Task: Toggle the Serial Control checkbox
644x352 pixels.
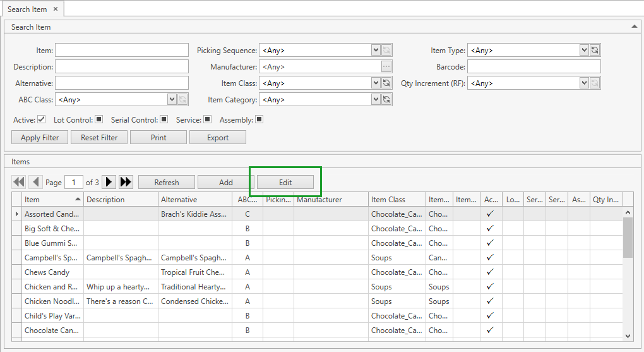Action: [x=164, y=119]
